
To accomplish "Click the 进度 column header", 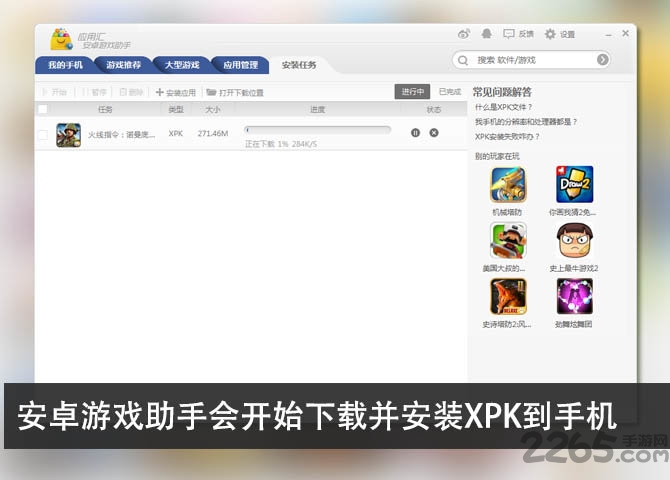I will point(317,109).
